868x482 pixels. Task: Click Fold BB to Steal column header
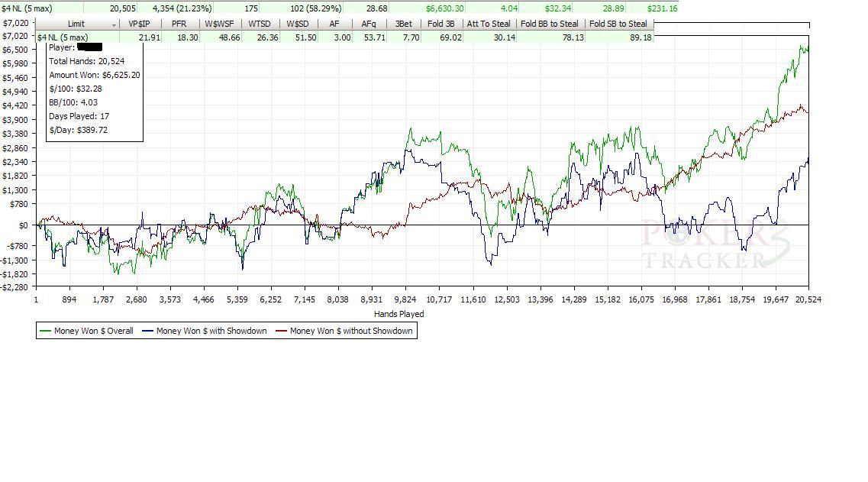pos(550,24)
